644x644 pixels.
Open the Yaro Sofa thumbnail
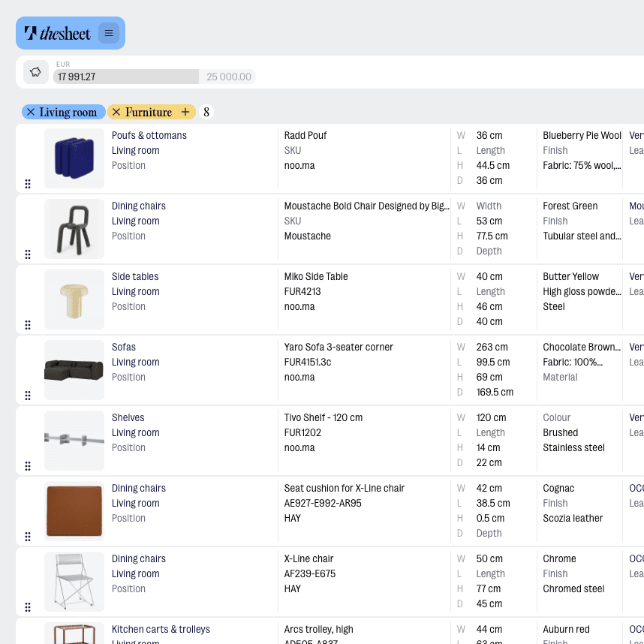click(x=74, y=371)
